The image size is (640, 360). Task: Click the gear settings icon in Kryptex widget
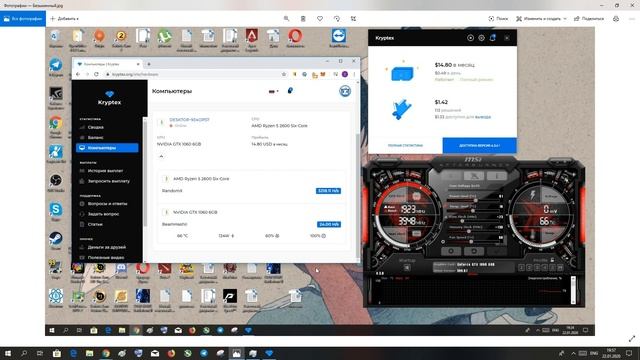click(x=482, y=38)
